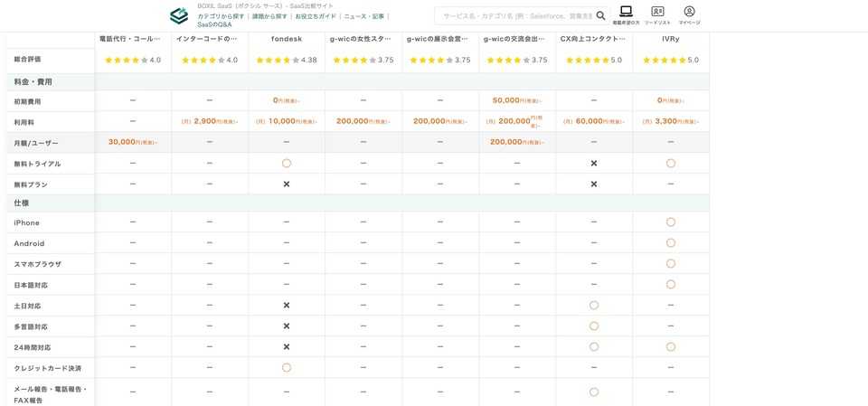Click CX向上コンタクト's メール報告 circle mark

pyautogui.click(x=593, y=392)
